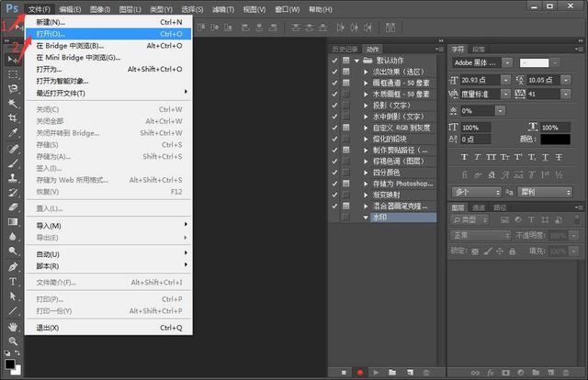Toggle checkmark for 渐变映射 action
The height and width of the screenshot is (380, 588).
coord(334,195)
